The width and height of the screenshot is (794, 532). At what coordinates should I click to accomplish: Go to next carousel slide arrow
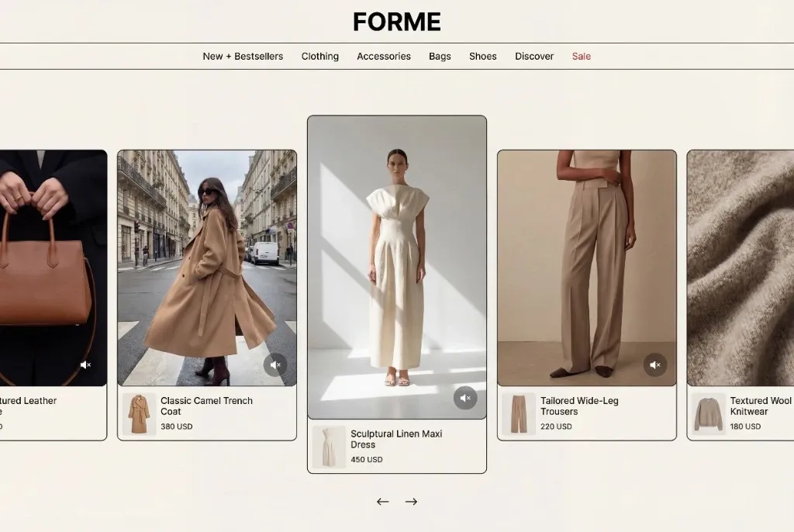(x=411, y=502)
